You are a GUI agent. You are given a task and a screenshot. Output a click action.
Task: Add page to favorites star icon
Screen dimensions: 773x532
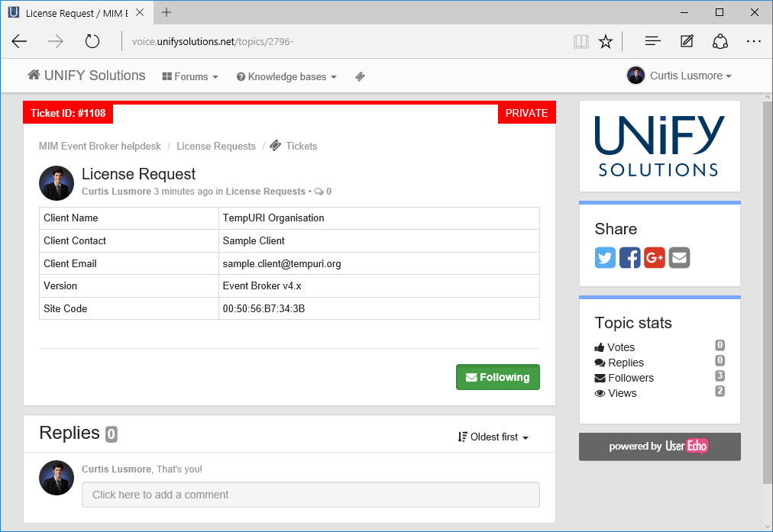[606, 41]
